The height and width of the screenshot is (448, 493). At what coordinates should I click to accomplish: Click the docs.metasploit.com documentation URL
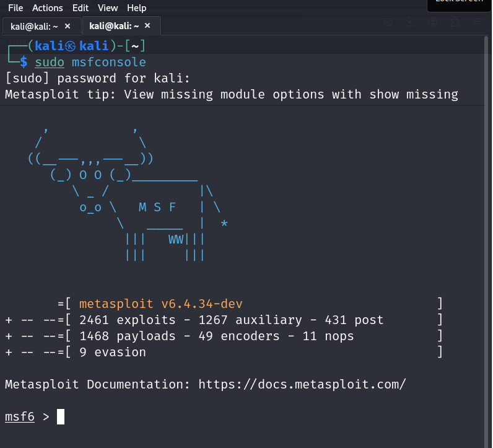click(x=302, y=384)
